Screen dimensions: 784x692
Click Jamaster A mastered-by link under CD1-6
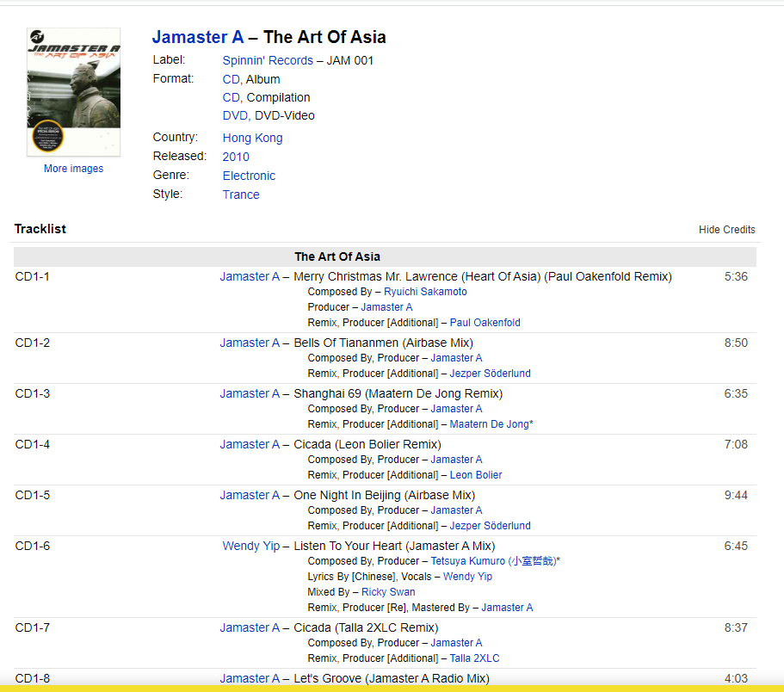point(507,608)
